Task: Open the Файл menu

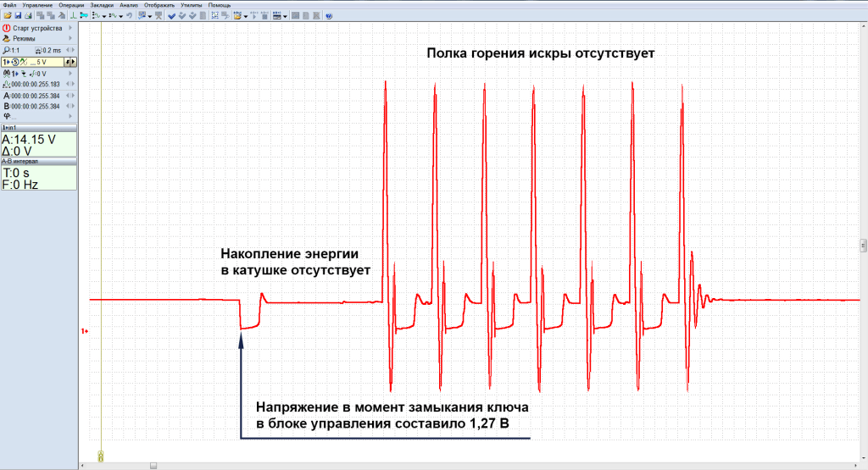Action: coord(9,5)
